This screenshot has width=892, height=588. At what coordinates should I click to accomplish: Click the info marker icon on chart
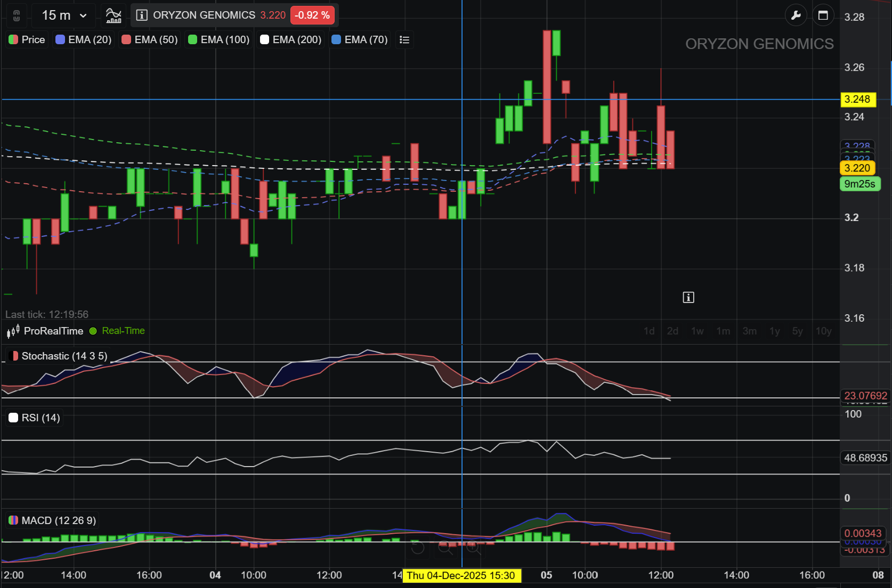click(x=688, y=297)
